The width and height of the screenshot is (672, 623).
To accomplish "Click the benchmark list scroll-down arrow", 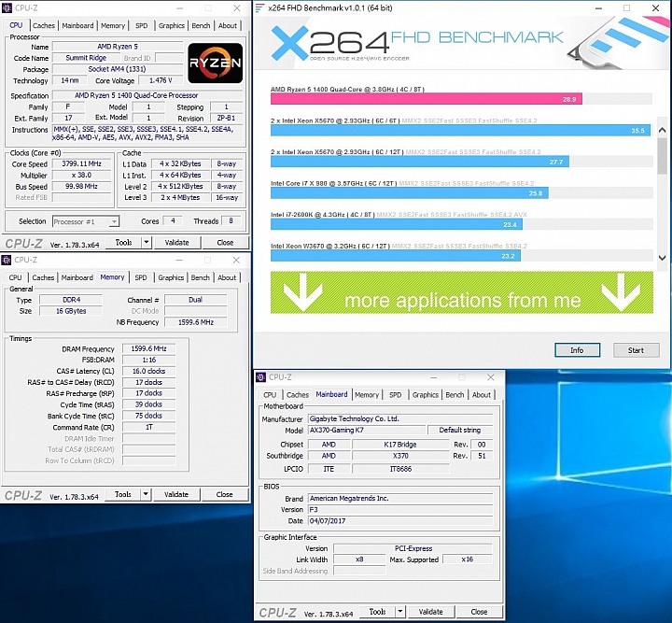I will click(x=662, y=258).
